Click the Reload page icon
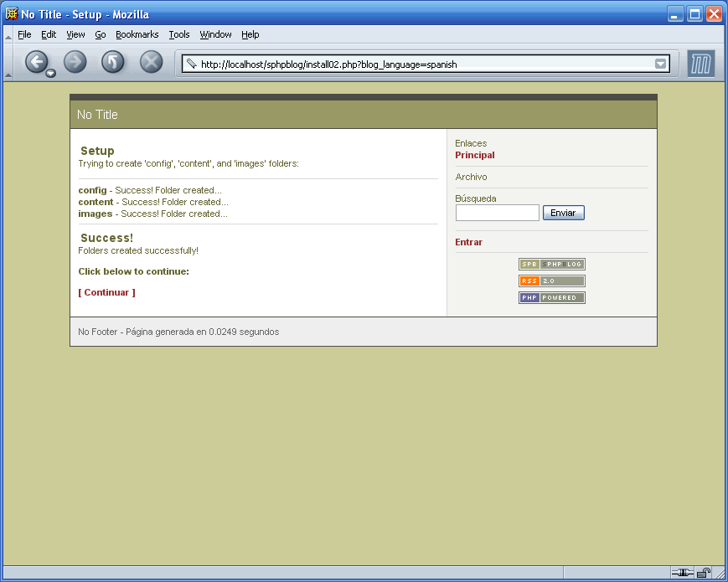 click(112, 62)
